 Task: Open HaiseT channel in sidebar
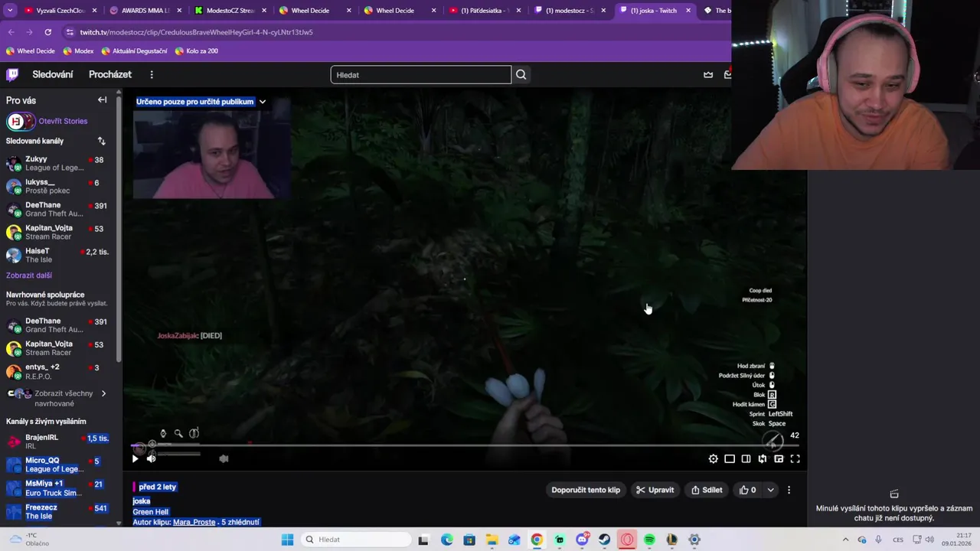pyautogui.click(x=60, y=255)
